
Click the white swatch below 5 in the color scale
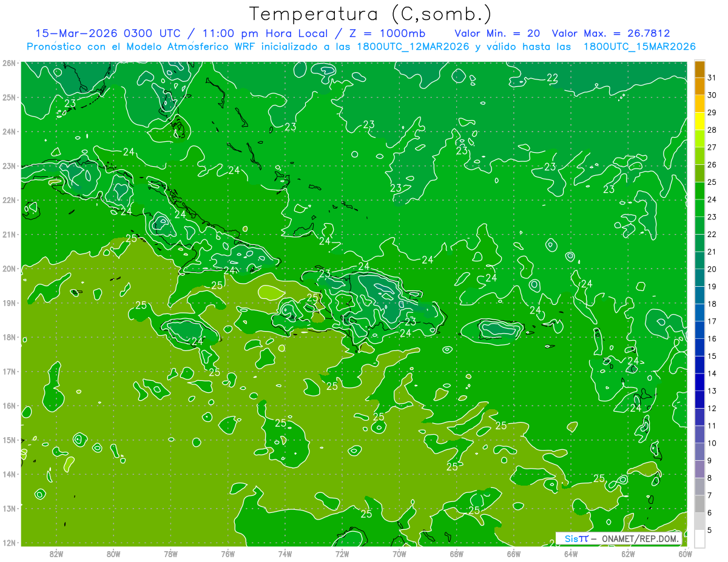click(699, 538)
